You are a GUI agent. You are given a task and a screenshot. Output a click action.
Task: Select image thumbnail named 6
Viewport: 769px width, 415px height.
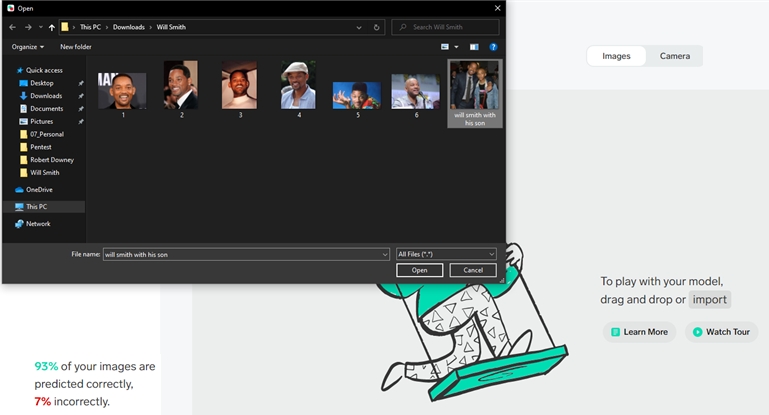[416, 91]
